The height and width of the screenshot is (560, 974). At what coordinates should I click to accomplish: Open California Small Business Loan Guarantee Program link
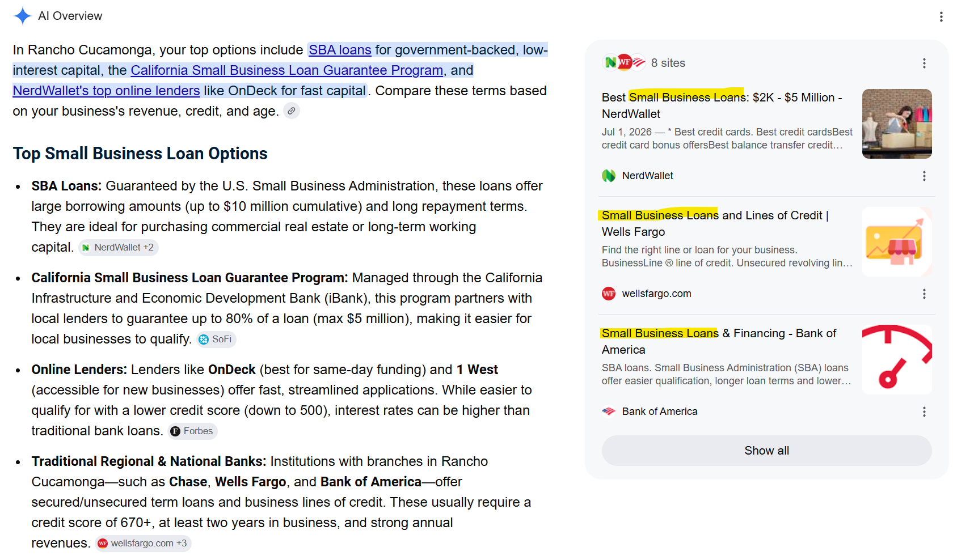(x=286, y=70)
